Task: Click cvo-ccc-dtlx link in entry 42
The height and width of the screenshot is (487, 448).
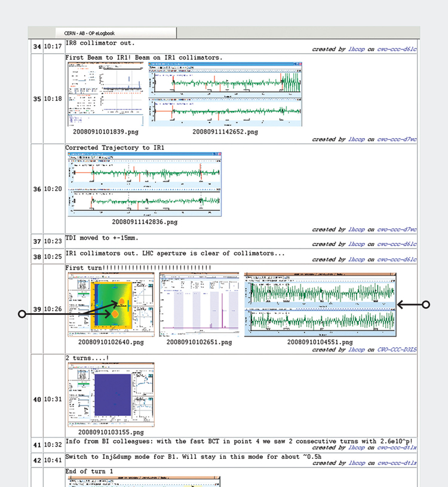Action: (x=397, y=463)
